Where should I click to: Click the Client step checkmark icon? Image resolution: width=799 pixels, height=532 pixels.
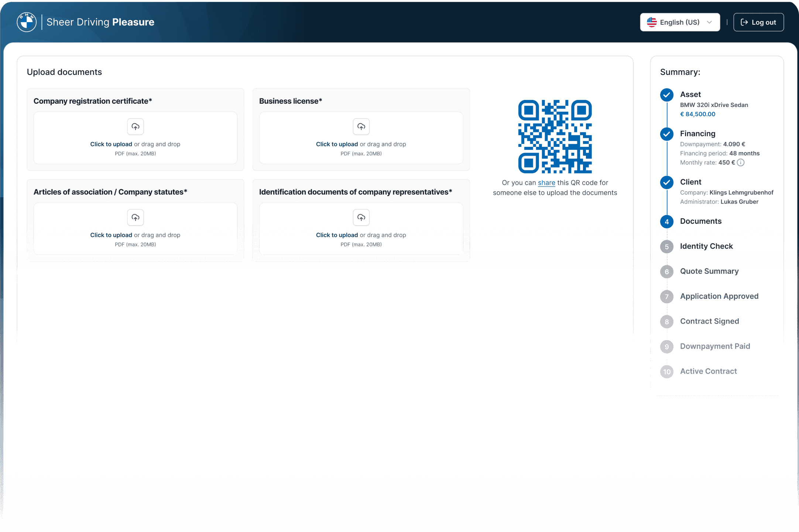click(x=666, y=182)
